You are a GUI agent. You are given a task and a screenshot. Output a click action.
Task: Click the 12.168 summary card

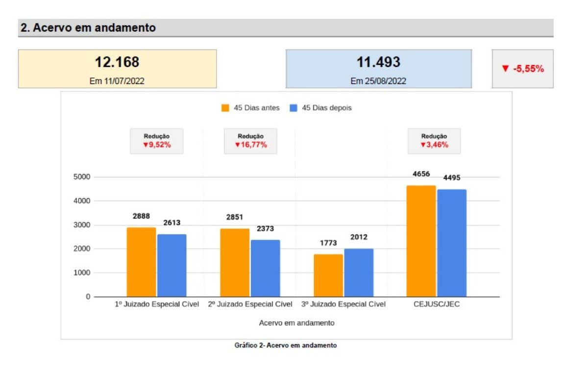coord(117,68)
